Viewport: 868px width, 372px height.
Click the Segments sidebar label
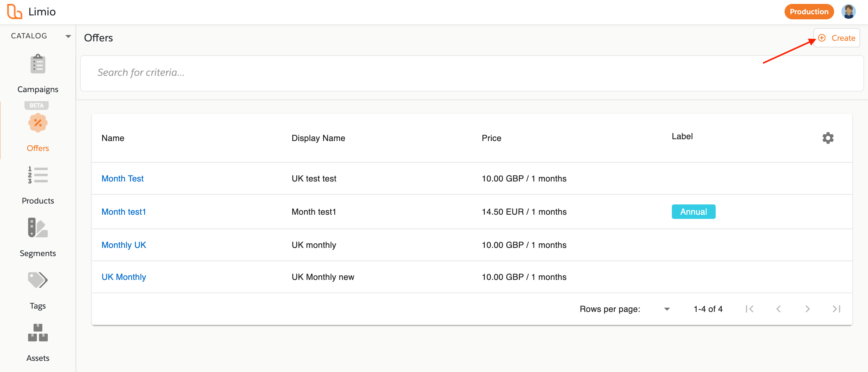(38, 253)
